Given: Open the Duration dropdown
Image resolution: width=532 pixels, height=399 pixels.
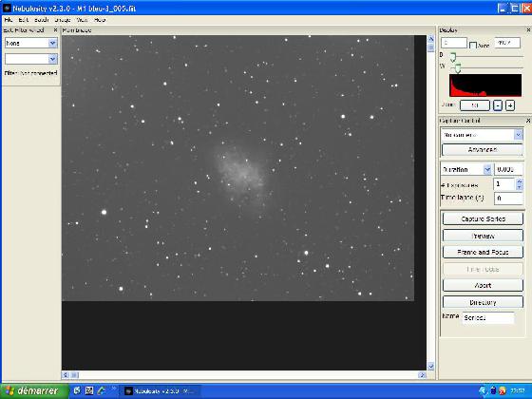Looking at the screenshot, I should (x=466, y=169).
